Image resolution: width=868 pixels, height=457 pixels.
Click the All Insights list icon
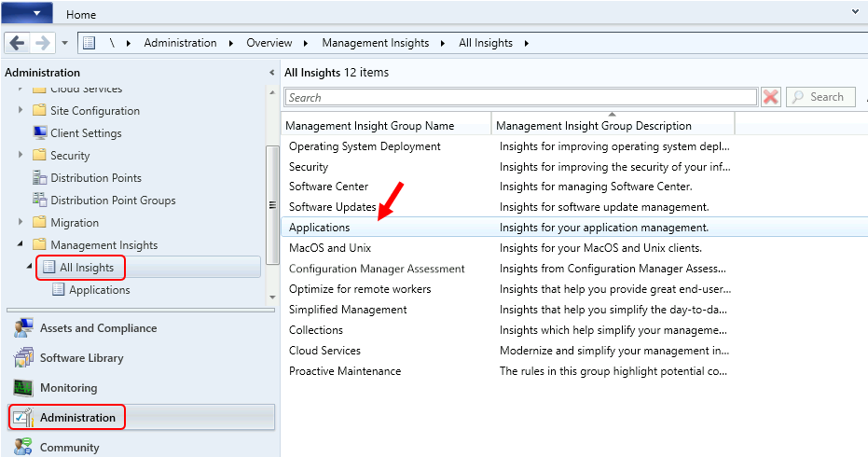48,267
